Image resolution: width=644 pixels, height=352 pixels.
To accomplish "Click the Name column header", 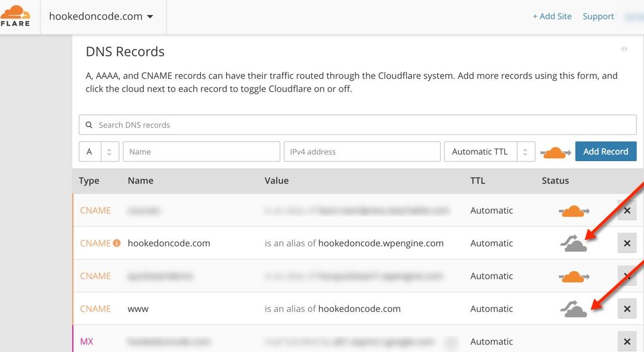I will (141, 181).
